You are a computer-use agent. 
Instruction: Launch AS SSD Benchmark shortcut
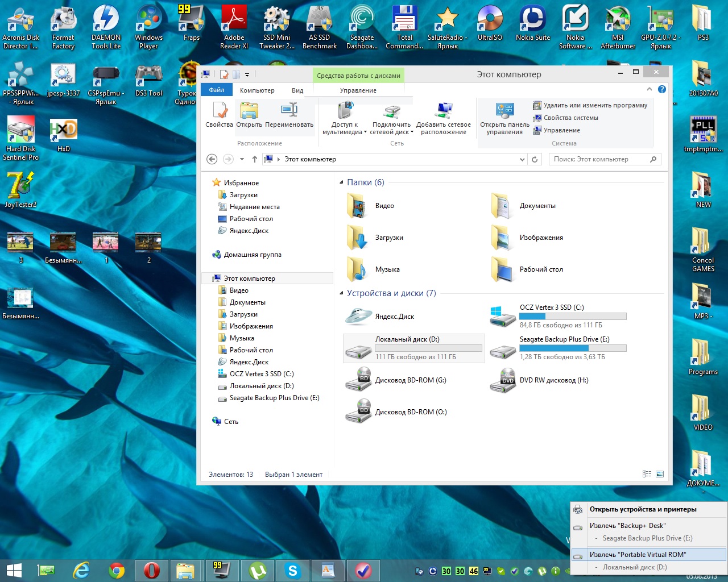coord(319,27)
